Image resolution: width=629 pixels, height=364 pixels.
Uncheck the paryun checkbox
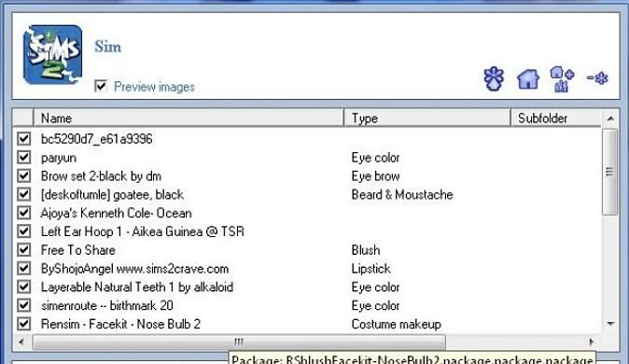pos(23,158)
